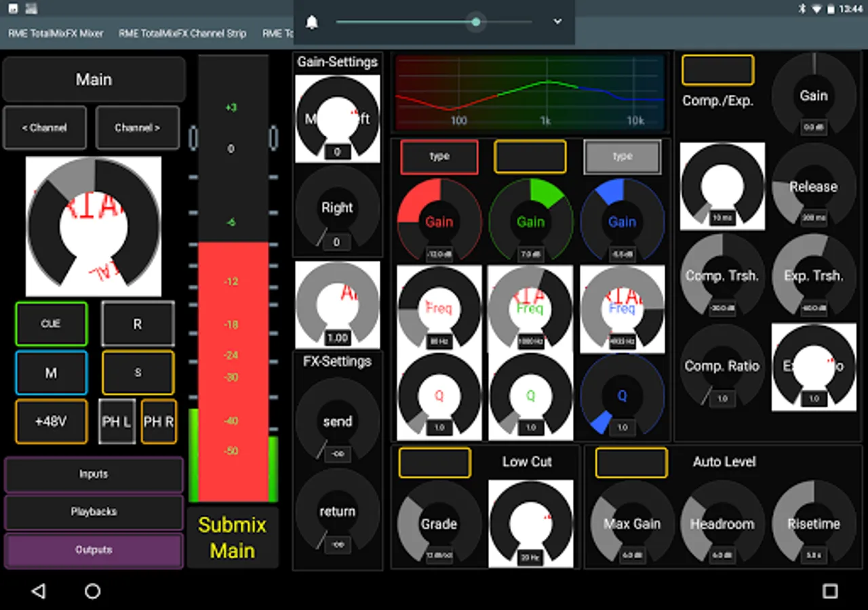
Task: Click the Comp. Trsh. knob
Action: (722, 277)
